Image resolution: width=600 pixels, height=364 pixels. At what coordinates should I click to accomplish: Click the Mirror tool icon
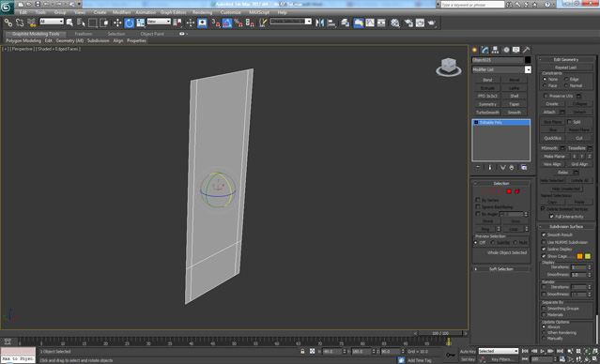[319, 23]
